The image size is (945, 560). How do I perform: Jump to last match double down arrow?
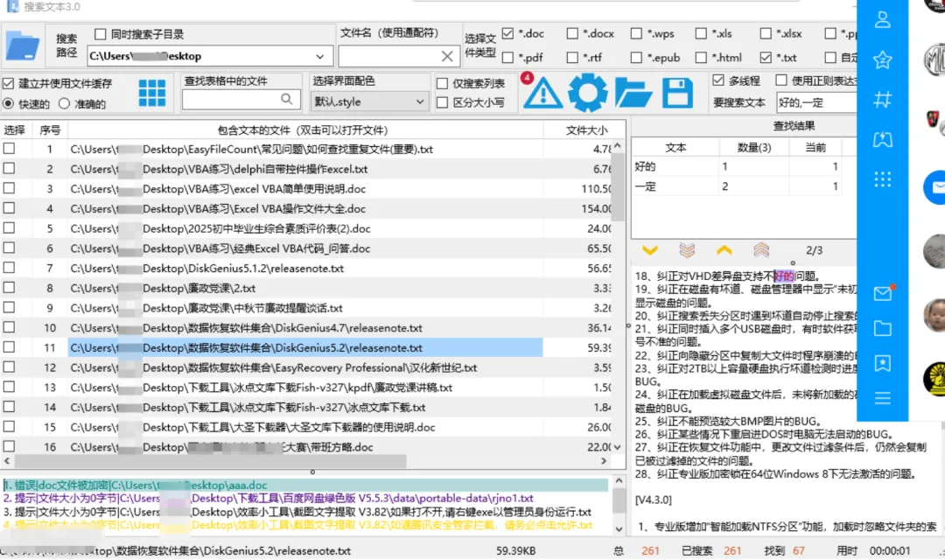point(687,249)
